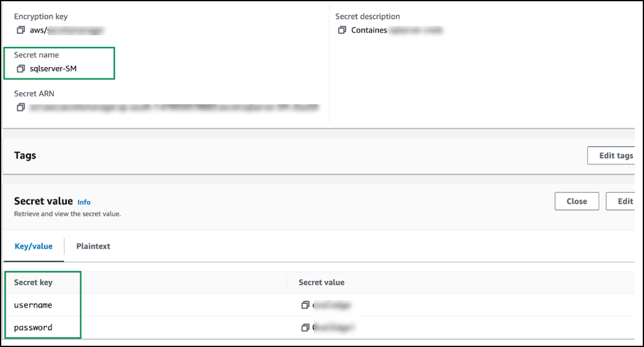
Task: Copy the encryption key value
Action: pyautogui.click(x=21, y=30)
